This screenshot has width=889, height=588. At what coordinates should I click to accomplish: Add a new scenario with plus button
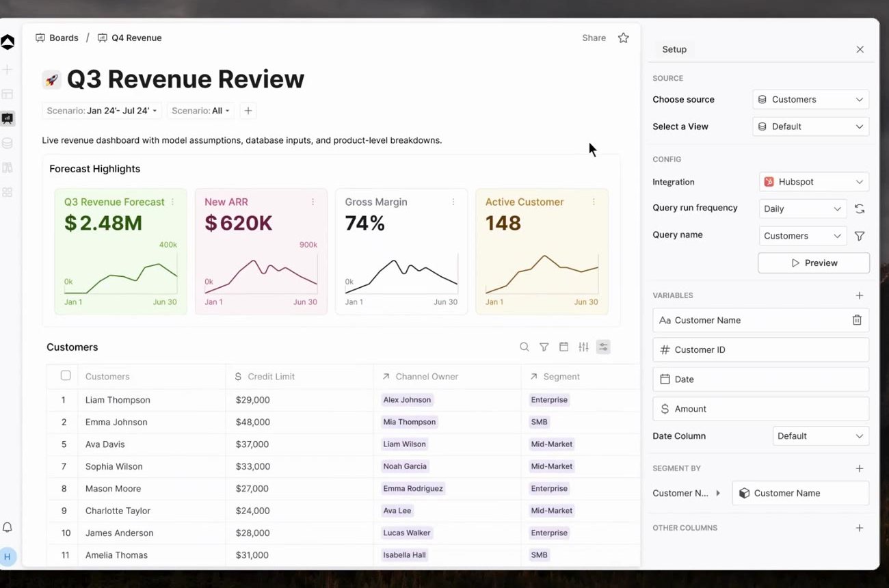coord(248,111)
